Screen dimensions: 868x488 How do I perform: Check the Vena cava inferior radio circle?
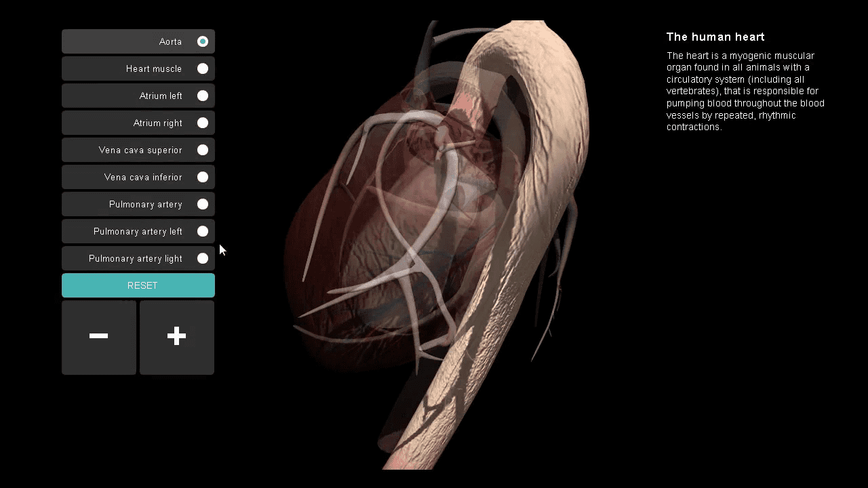tap(203, 177)
